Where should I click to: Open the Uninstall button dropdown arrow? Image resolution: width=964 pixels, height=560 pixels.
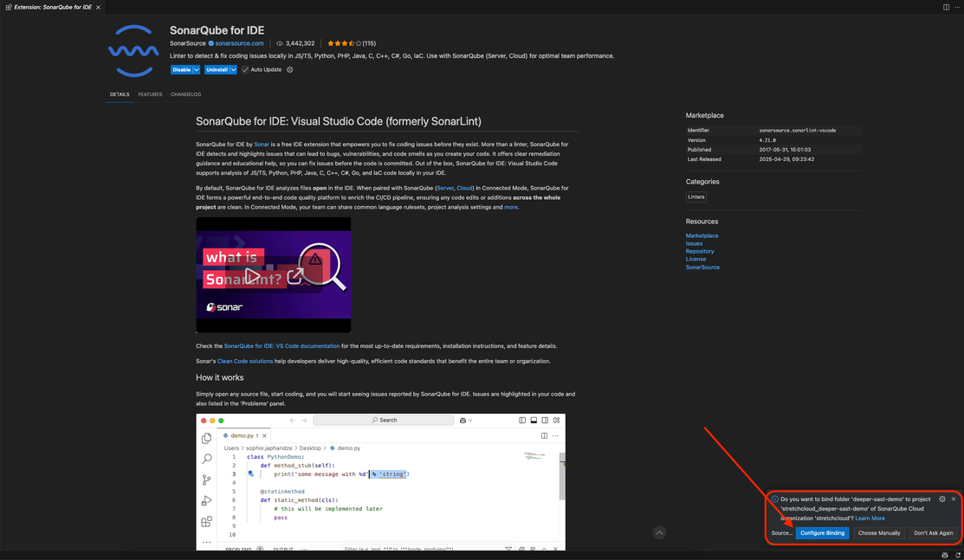coord(233,69)
